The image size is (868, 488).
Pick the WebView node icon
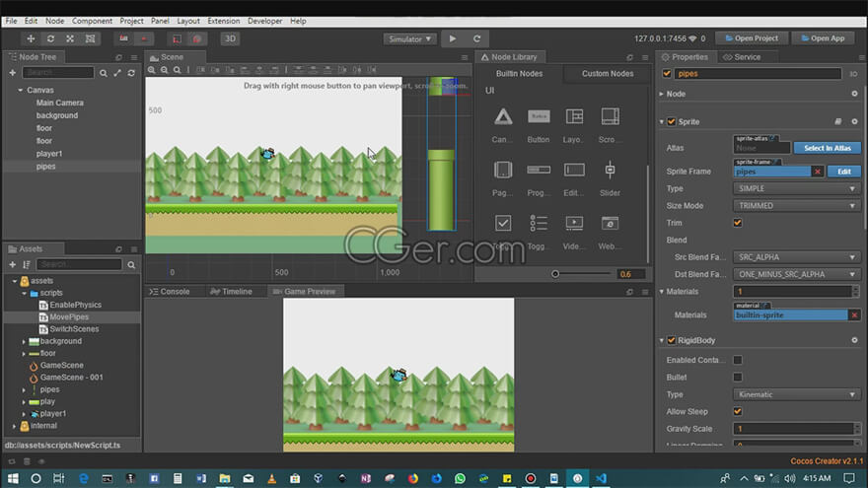click(x=610, y=223)
